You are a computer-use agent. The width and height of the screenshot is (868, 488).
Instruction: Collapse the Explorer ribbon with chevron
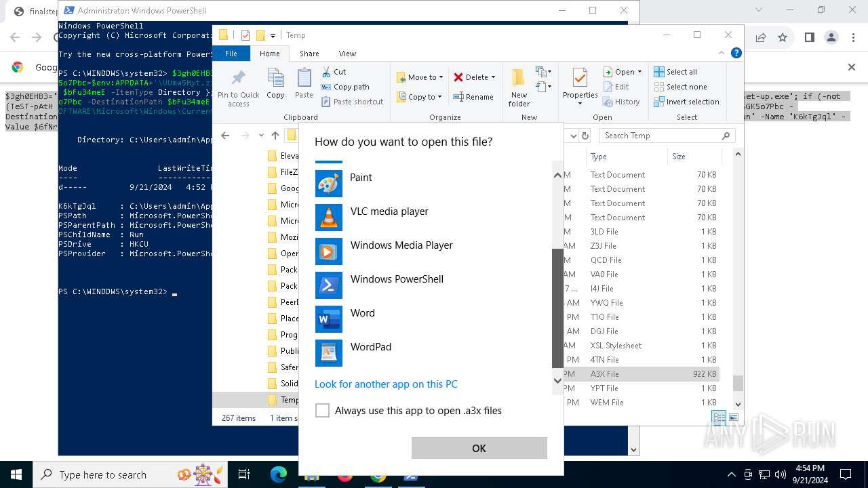click(722, 53)
